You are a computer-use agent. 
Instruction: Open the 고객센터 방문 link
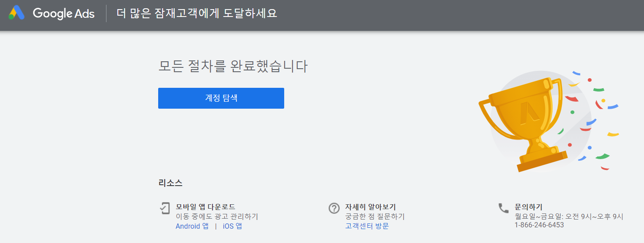(x=367, y=226)
